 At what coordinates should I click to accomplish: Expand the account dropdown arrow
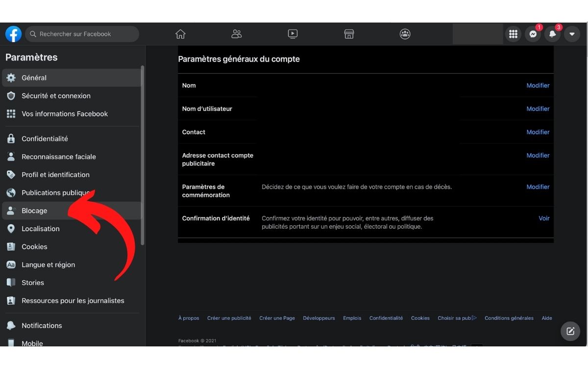[572, 34]
